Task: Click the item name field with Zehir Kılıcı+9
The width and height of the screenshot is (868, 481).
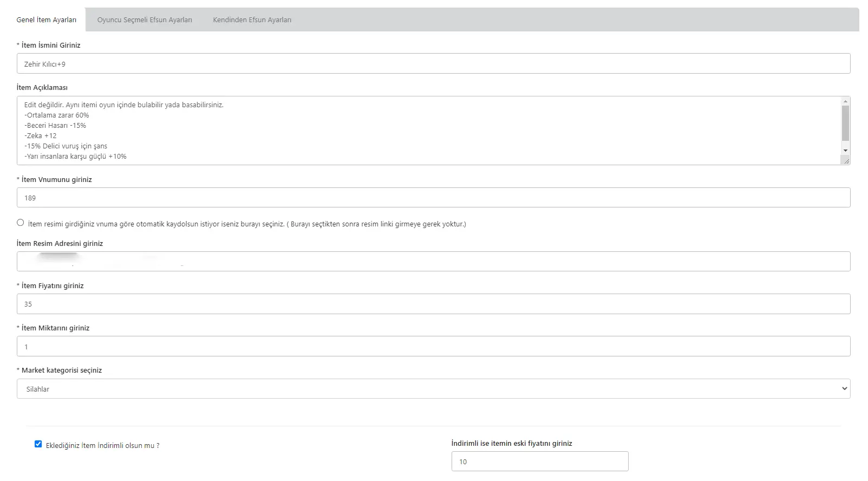Action: pyautogui.click(x=433, y=64)
